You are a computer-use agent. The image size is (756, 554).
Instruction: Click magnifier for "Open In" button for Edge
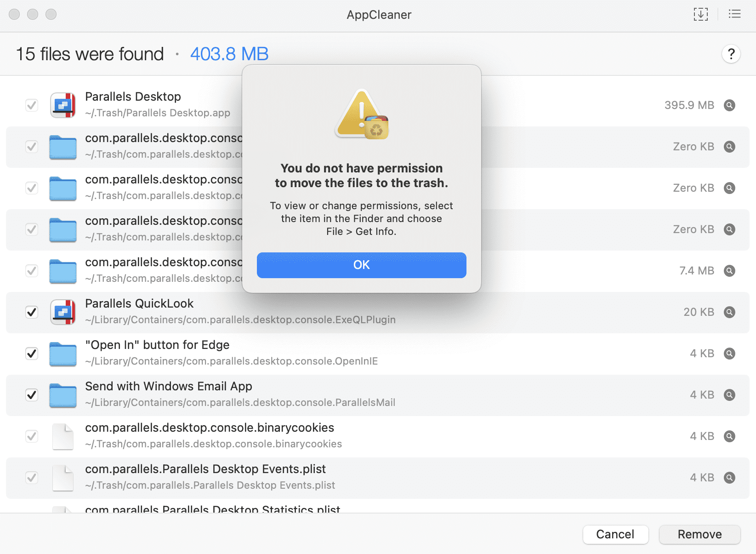(729, 354)
